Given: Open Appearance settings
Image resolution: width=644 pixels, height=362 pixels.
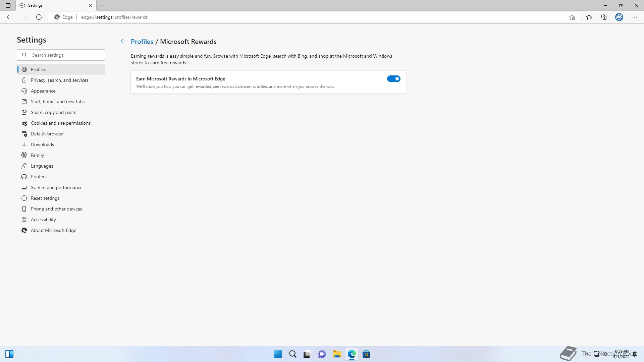Looking at the screenshot, I should click(61, 91).
